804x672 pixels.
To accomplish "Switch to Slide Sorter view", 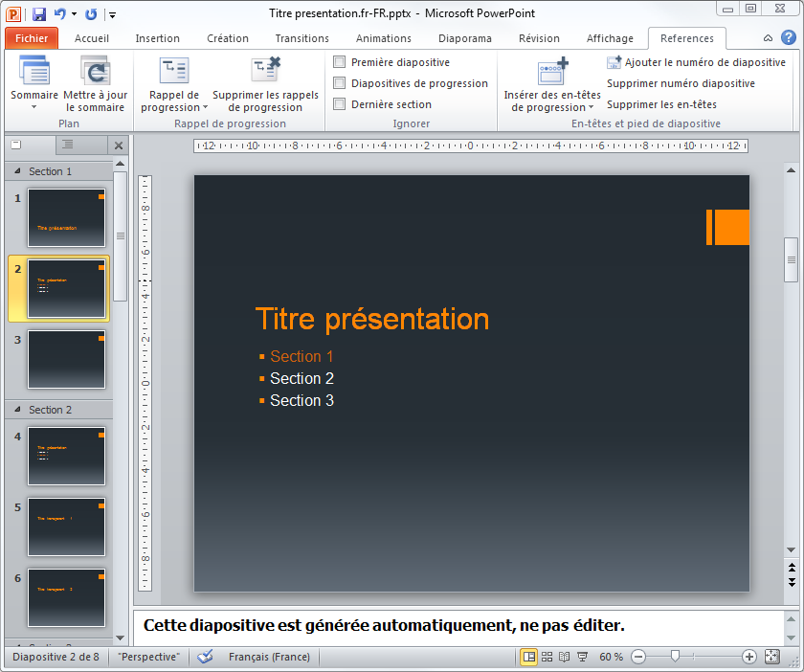I will (547, 657).
